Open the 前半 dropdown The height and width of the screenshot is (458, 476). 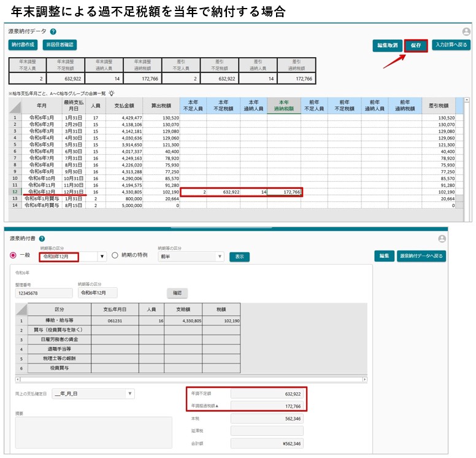pos(220,257)
